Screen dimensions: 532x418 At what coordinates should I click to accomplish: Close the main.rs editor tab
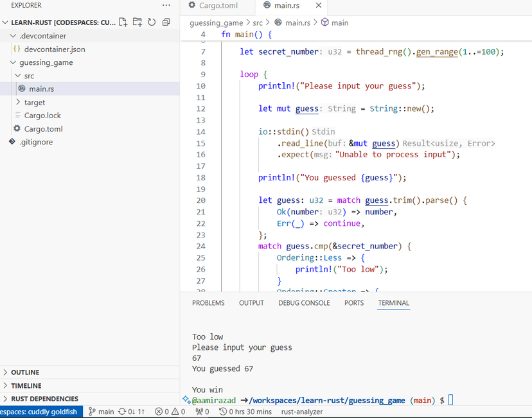[318, 6]
